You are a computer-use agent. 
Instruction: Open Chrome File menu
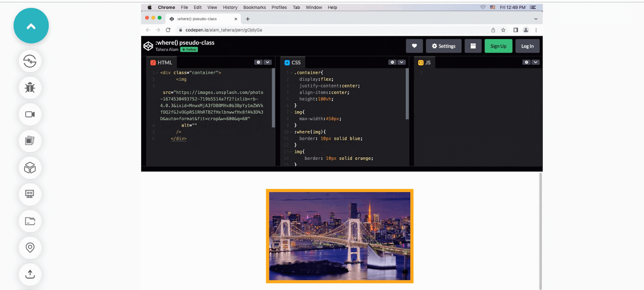pos(184,7)
